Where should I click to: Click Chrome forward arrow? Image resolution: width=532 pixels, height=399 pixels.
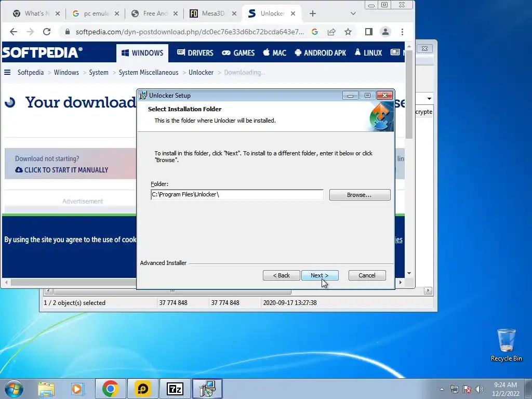(30, 32)
